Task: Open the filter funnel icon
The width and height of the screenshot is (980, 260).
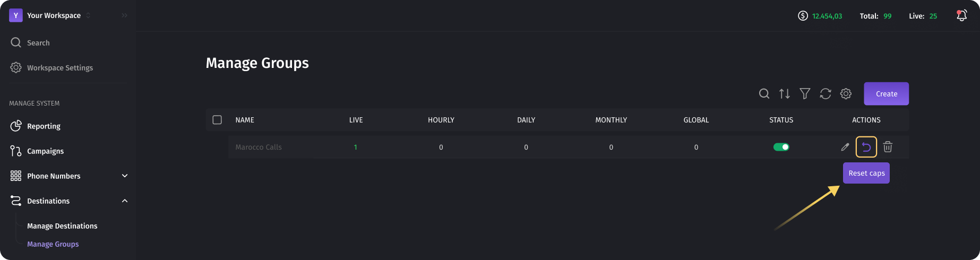Action: 805,94
